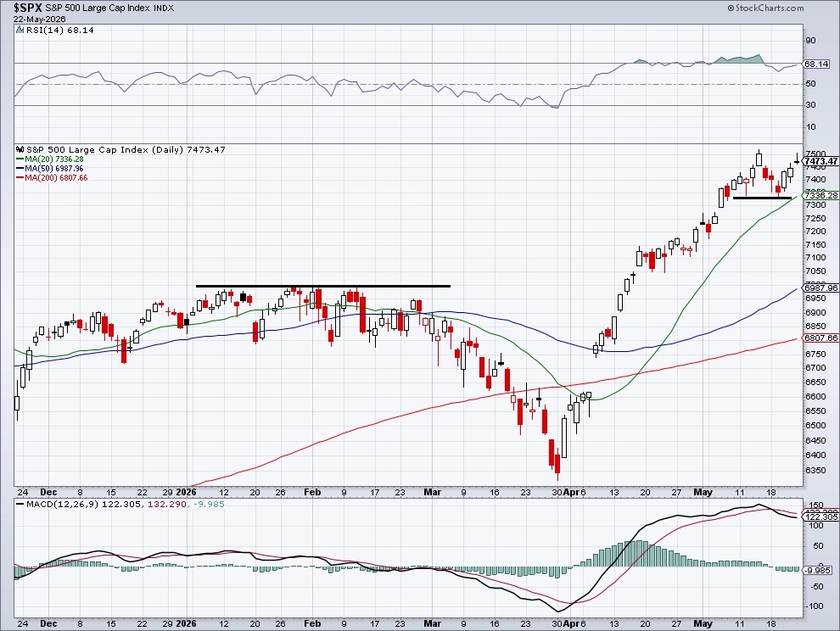Image resolution: width=840 pixels, height=631 pixels.
Task: Click the blue 6987.96 MA value tag
Action: pyautogui.click(x=820, y=288)
